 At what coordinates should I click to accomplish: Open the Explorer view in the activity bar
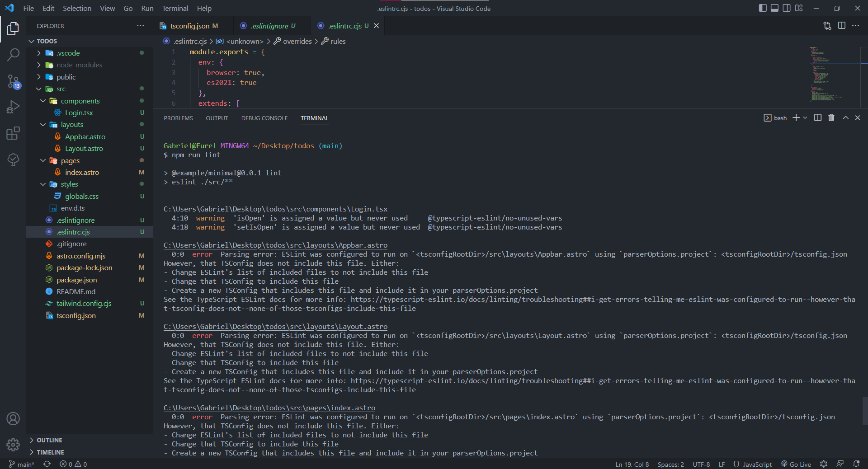pos(13,29)
